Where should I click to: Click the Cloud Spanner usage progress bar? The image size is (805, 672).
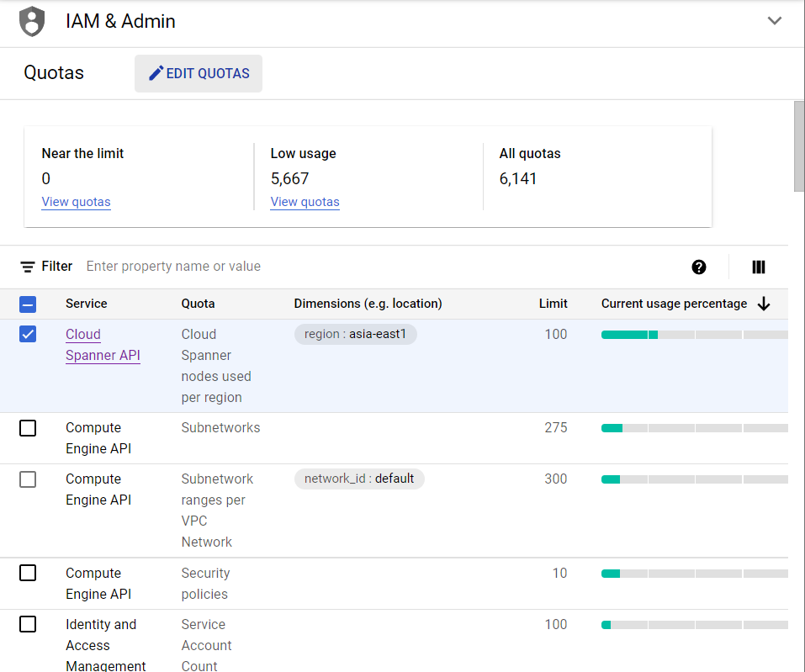pyautogui.click(x=693, y=335)
